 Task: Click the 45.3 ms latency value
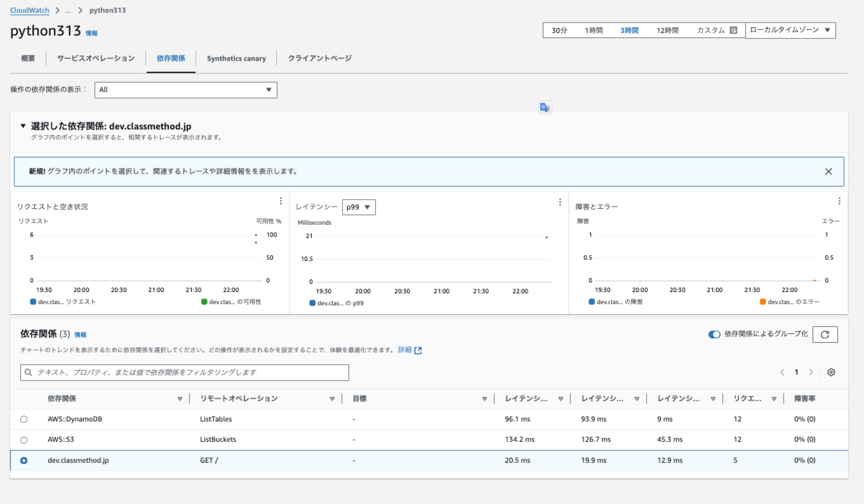click(670, 439)
